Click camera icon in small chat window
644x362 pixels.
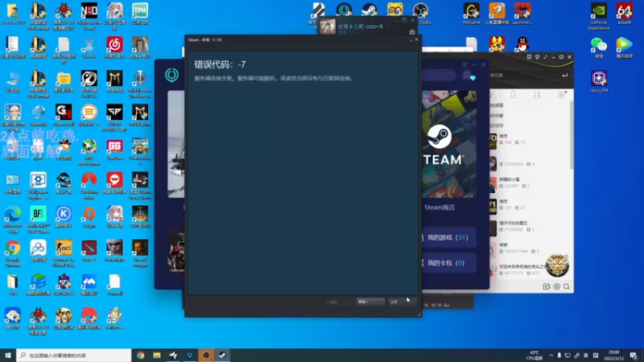click(x=412, y=31)
